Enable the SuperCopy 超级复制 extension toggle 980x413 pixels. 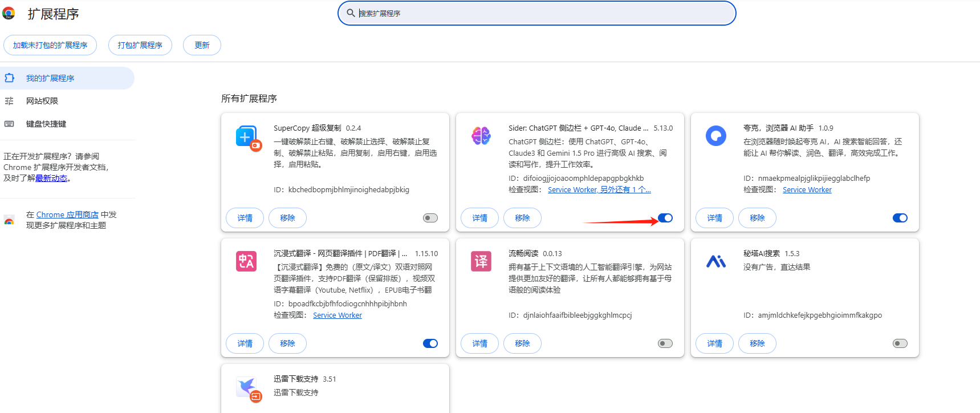(x=430, y=218)
